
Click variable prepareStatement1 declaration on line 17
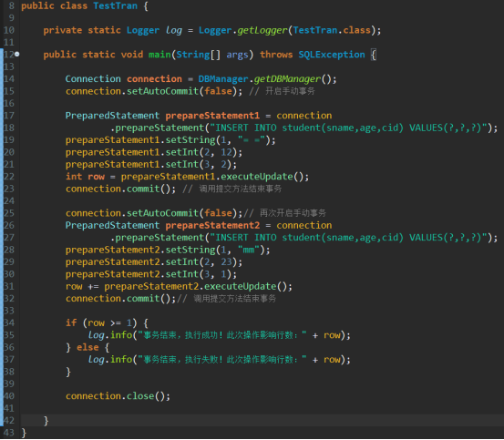point(212,116)
